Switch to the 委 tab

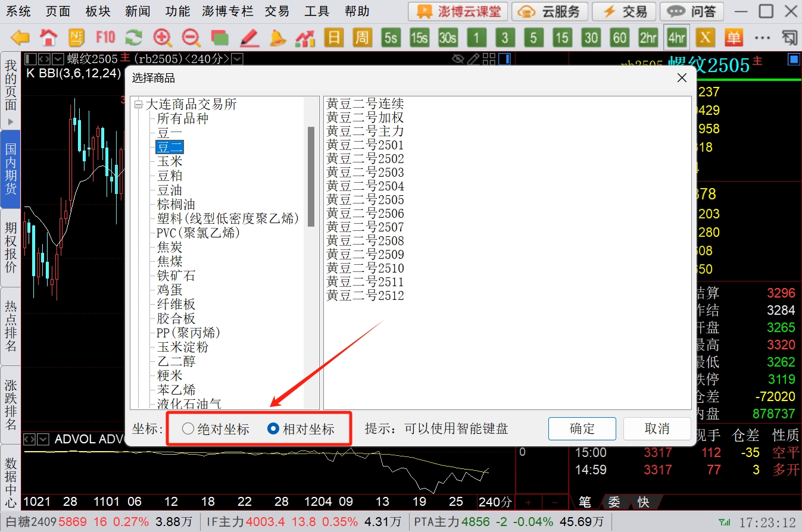pos(614,502)
